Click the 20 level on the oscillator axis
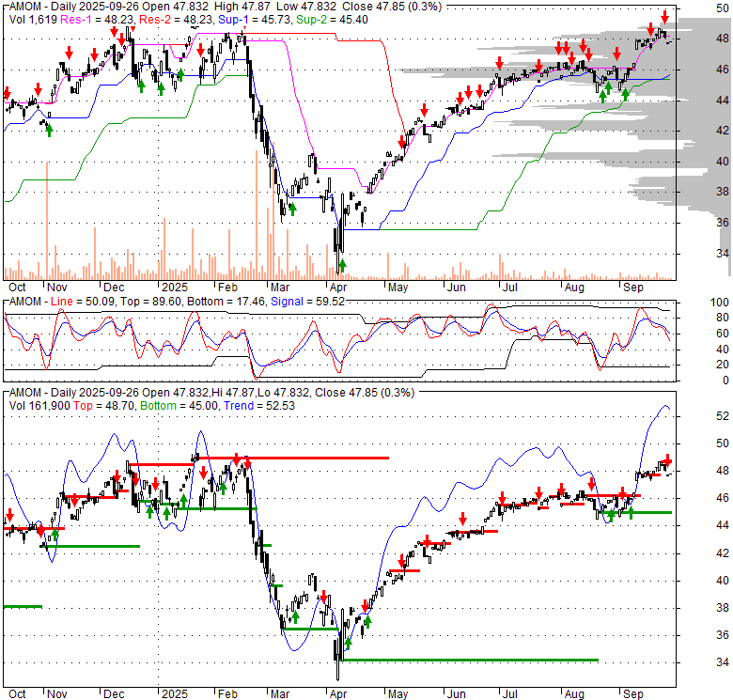Image resolution: width=733 pixels, height=700 pixels. point(723,365)
